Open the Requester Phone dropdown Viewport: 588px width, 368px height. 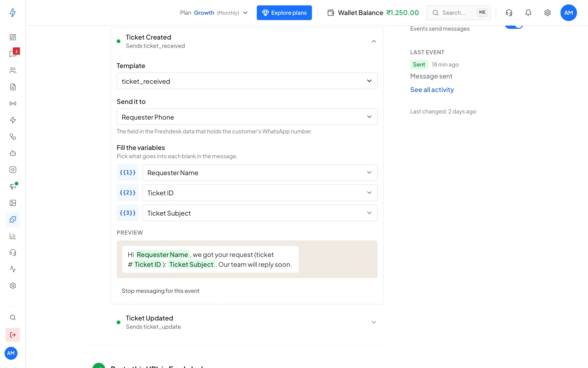point(247,117)
